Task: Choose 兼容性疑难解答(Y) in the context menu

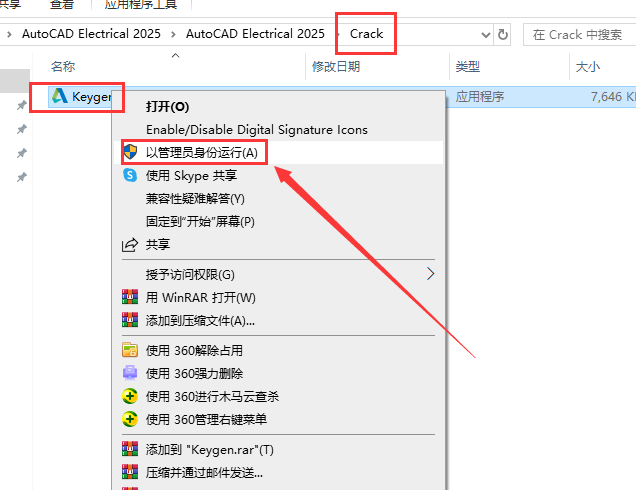Action: pyautogui.click(x=195, y=198)
